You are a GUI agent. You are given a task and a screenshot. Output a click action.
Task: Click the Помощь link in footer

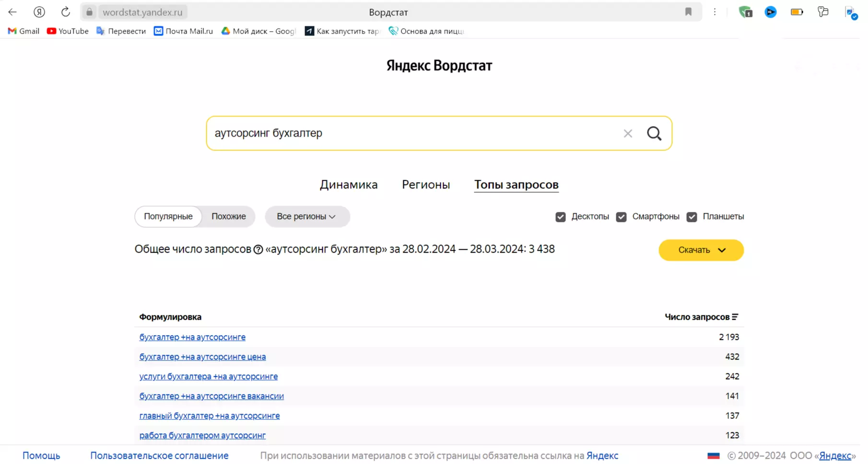pos(41,455)
